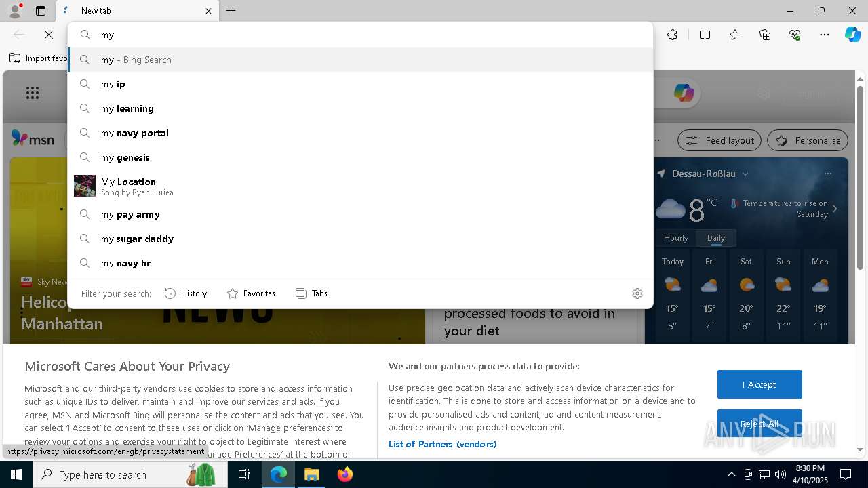Expand the temperatures to rise alert arrow
Screen dimensions: 868x488
(835, 209)
